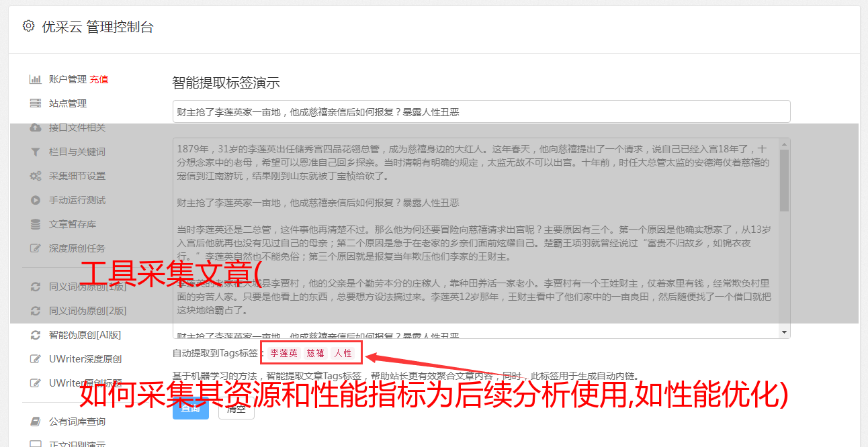Open 深度原创任务 sidebar entry
This screenshot has width=868, height=447.
point(77,248)
